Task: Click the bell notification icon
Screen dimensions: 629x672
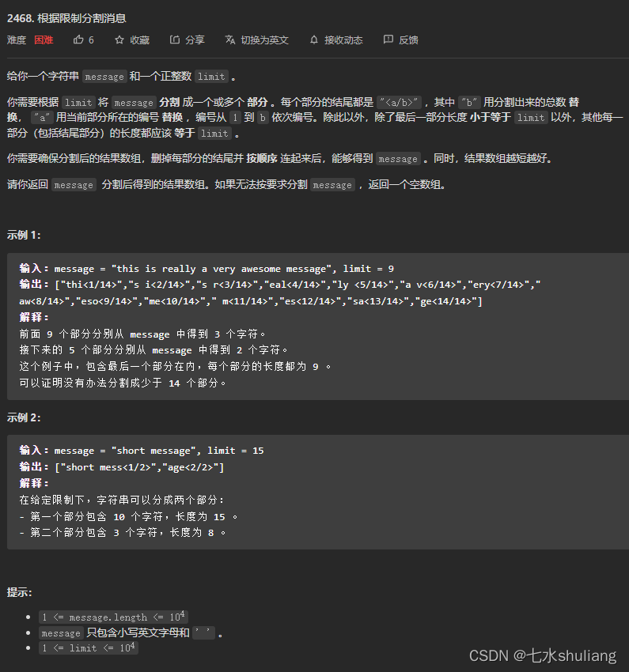Action: click(x=314, y=40)
